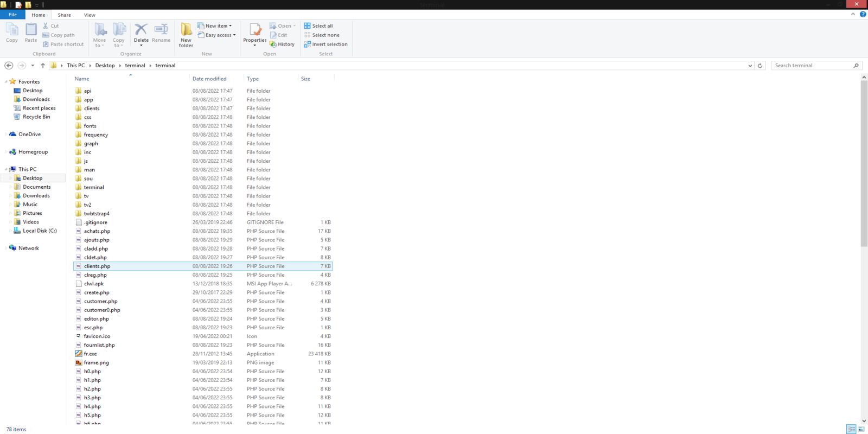Sort by Date modified column header

pyautogui.click(x=209, y=79)
